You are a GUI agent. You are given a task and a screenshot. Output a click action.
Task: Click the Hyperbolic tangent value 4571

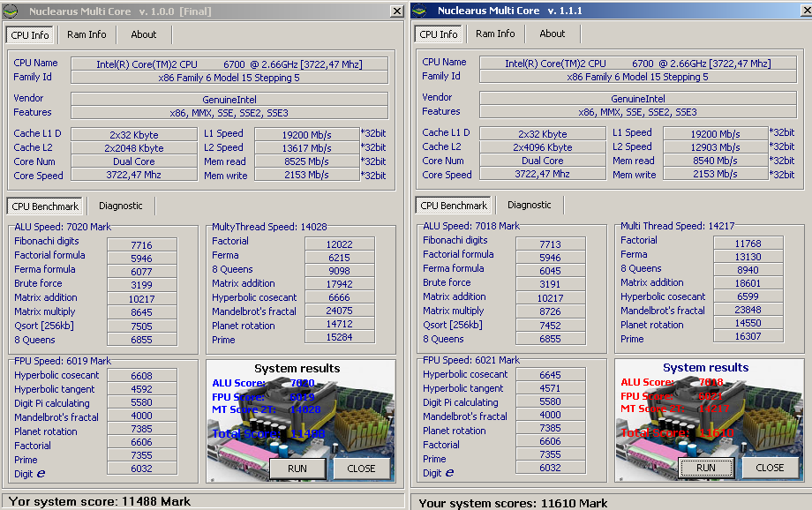pos(551,388)
